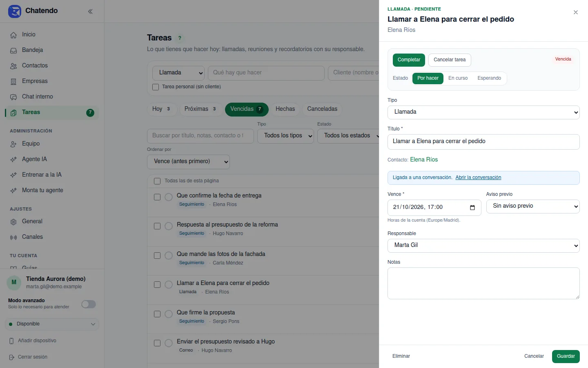Open Empresas building icon
Screen dimensions: 588x368
pos(13,81)
